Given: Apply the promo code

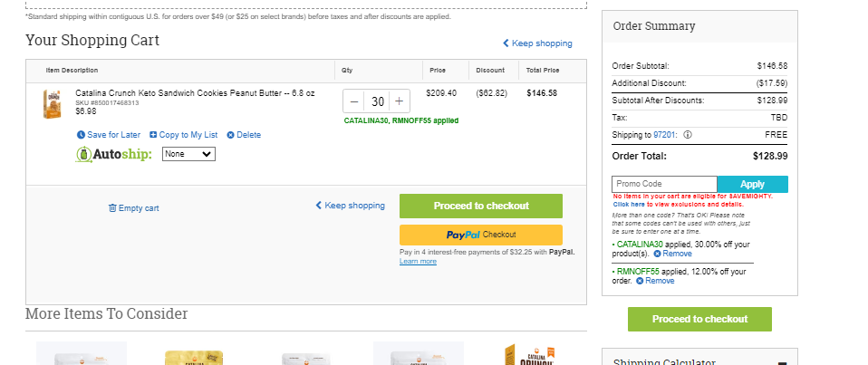Looking at the screenshot, I should pos(752,184).
